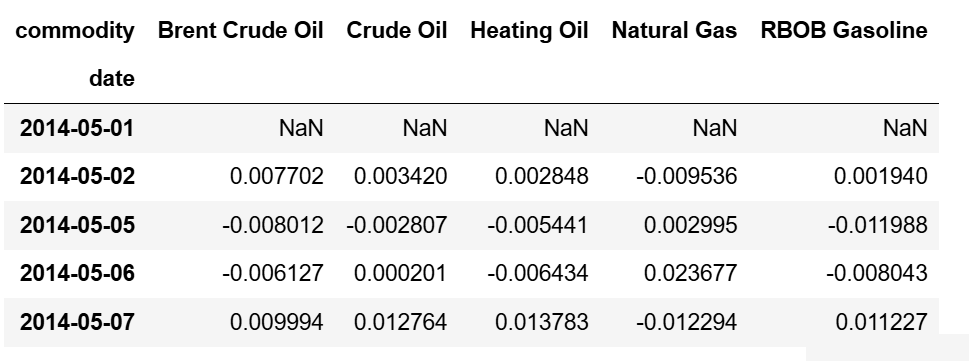Select the Natural Gas column header
The image size is (969, 363).
click(674, 30)
